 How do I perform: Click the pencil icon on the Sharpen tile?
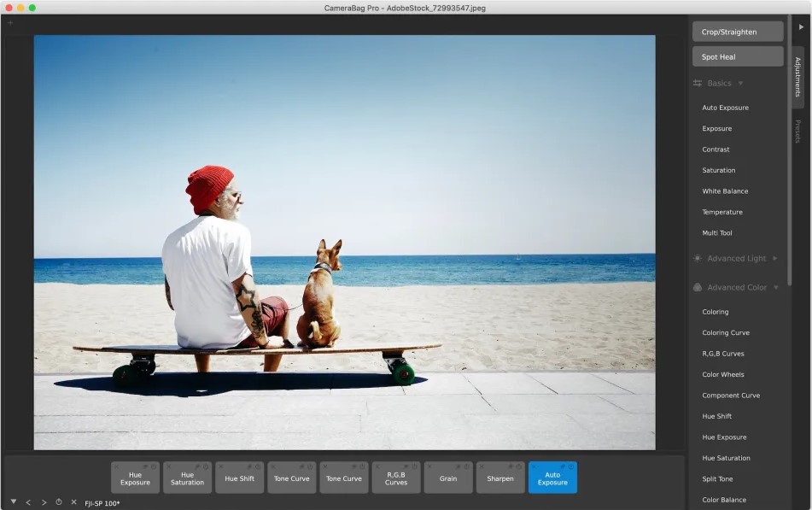click(510, 466)
